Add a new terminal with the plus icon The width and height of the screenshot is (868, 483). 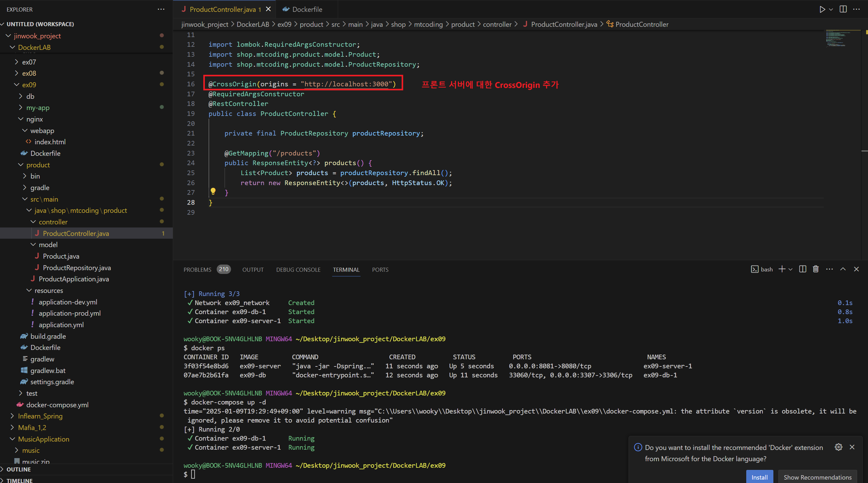782,269
